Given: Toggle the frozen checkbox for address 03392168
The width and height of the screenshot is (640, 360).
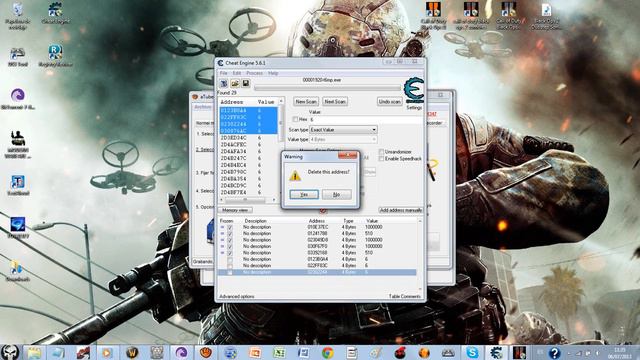Looking at the screenshot, I should pyautogui.click(x=230, y=253).
